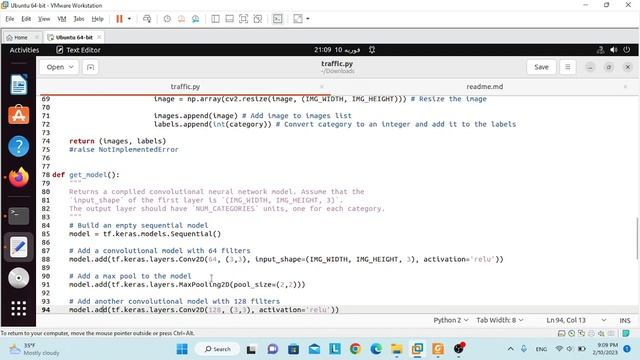The image size is (640, 360).
Task: Open the VMware View menu
Action: 44,19
